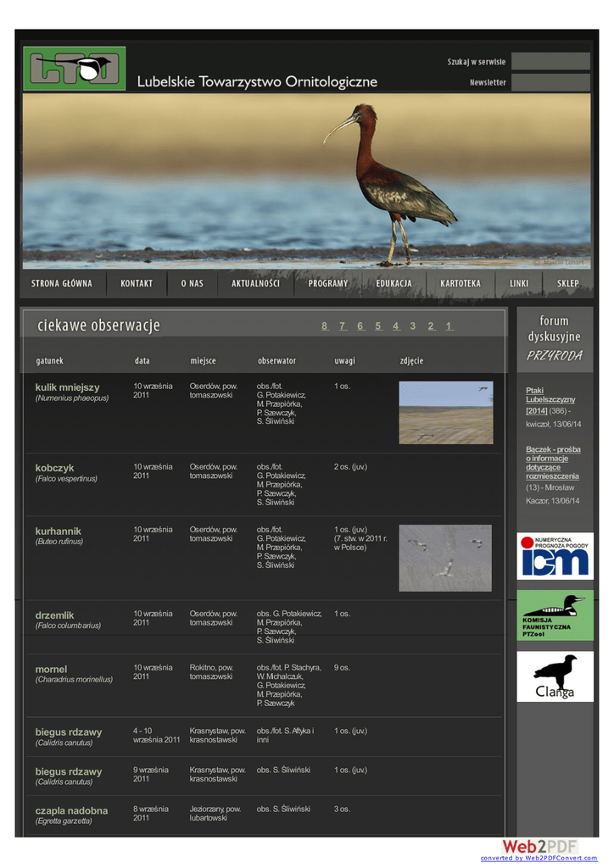Go to Strona Główna menu item
Image resolution: width=614 pixels, height=868 pixels.
tap(62, 283)
